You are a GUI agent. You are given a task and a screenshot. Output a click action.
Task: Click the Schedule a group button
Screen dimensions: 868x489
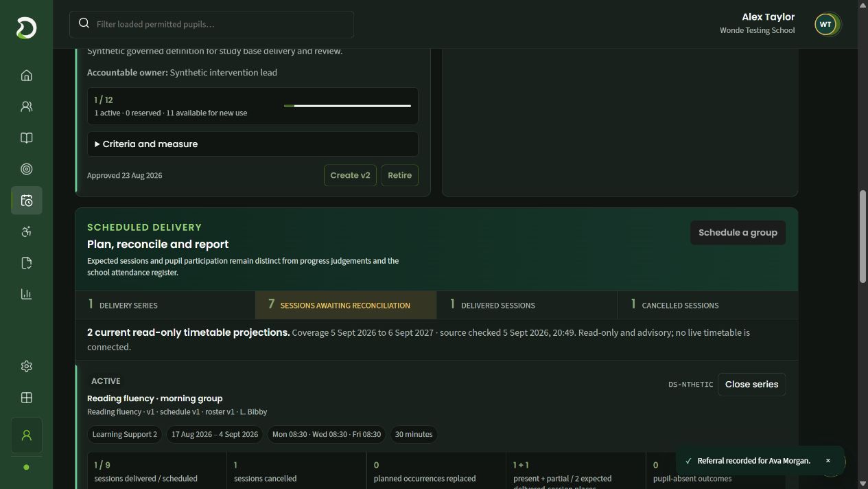tap(738, 233)
